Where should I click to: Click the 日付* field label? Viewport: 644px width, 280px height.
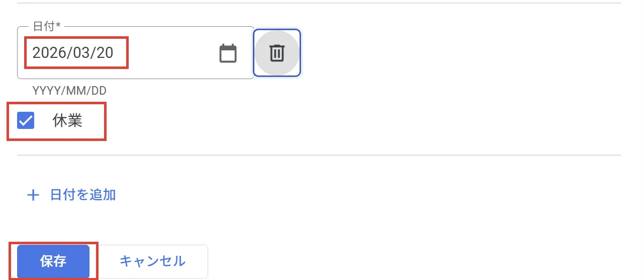click(46, 27)
